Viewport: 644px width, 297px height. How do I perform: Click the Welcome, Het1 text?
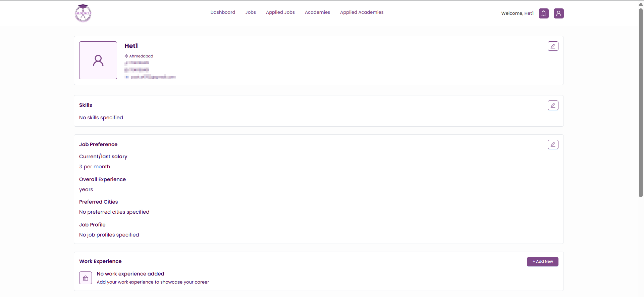tap(517, 13)
